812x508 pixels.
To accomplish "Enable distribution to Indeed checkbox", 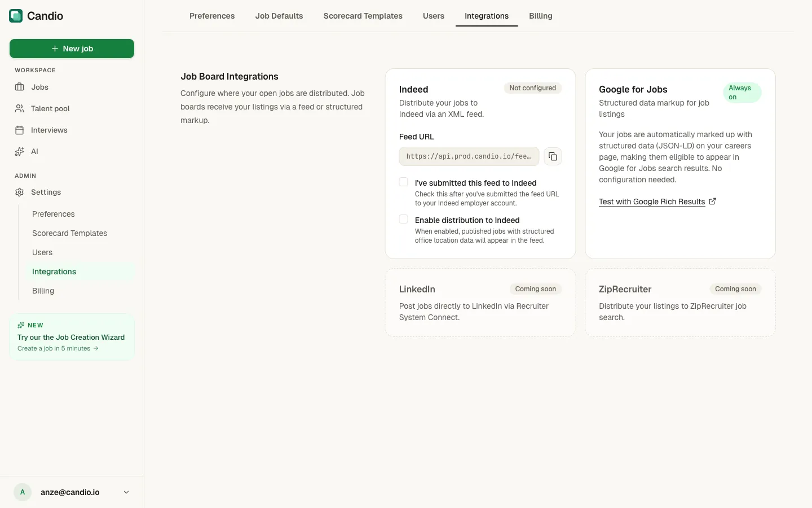I will pos(404,219).
